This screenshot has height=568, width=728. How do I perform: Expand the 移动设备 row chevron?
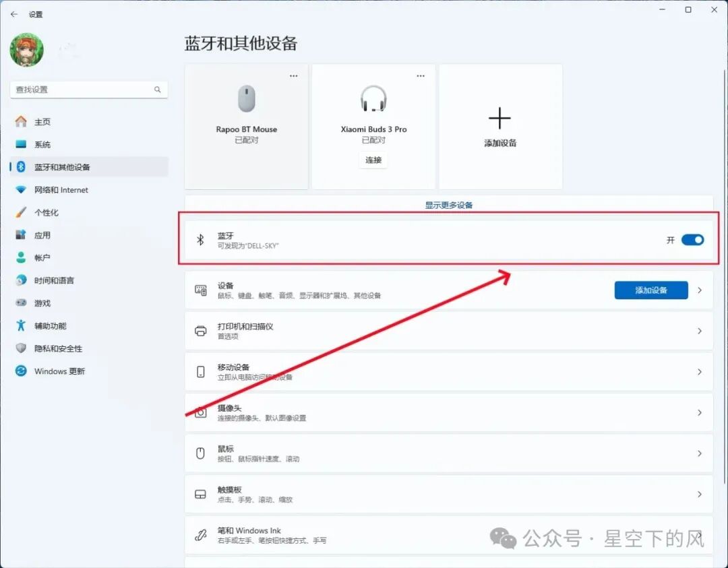699,372
